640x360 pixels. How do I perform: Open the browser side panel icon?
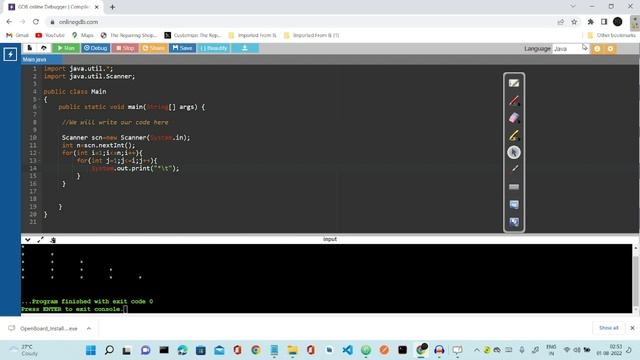604,22
